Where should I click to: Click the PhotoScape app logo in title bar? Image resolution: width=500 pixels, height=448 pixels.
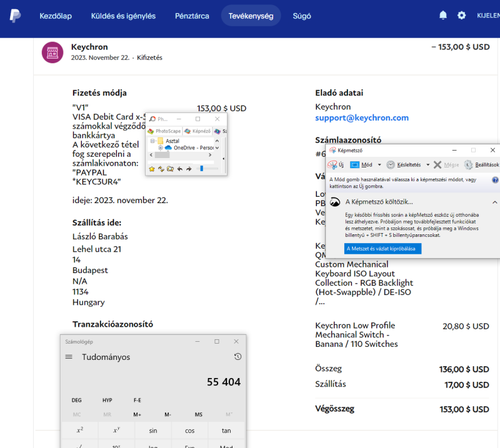click(152, 119)
